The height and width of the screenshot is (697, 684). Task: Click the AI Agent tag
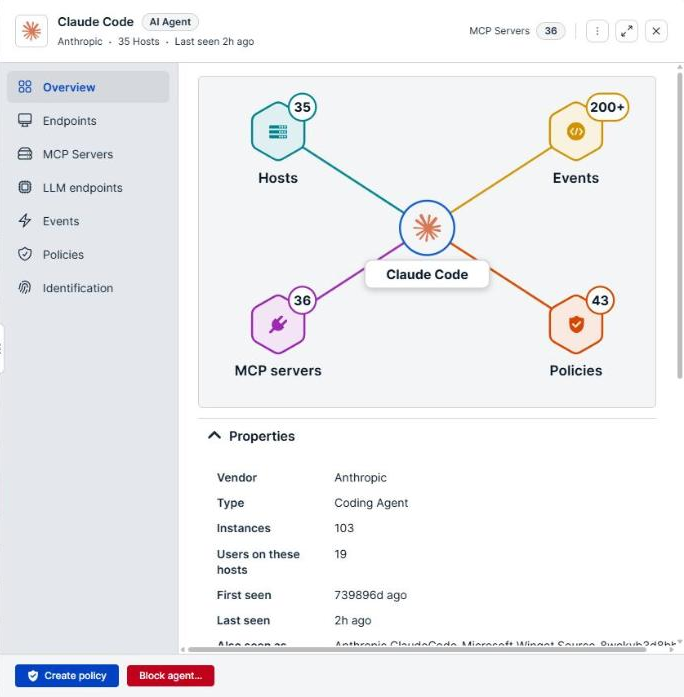coord(170,22)
